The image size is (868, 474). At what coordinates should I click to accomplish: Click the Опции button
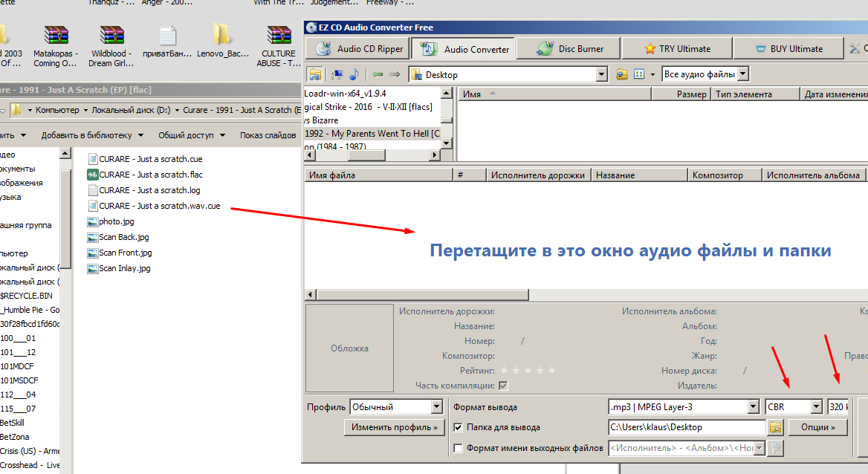[817, 427]
